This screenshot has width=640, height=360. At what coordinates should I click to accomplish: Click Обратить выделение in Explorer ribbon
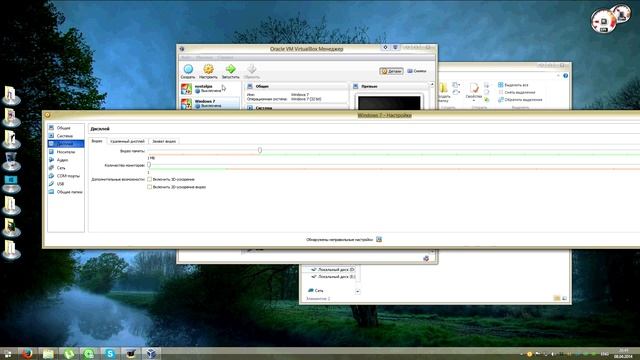520,100
